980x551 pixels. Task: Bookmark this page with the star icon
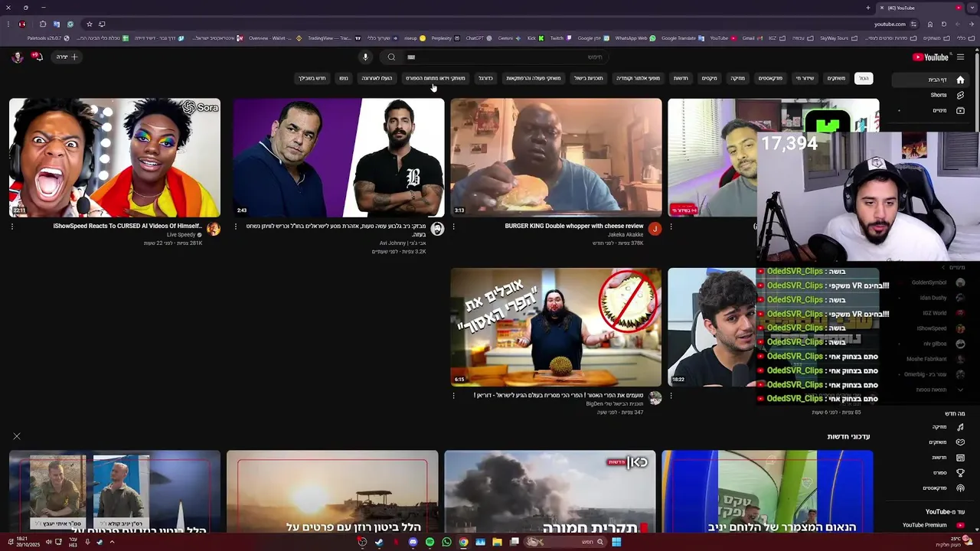(x=89, y=24)
